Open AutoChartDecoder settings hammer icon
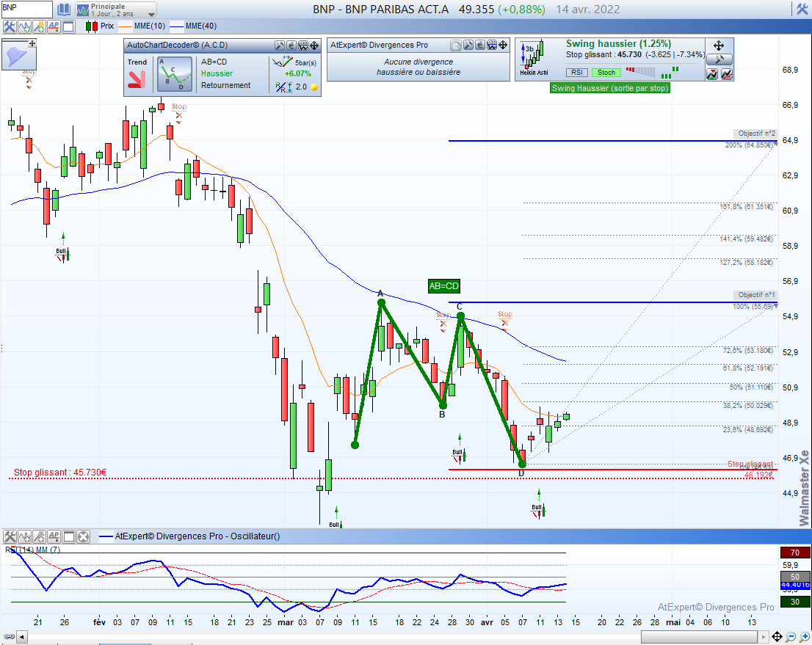 click(x=280, y=45)
